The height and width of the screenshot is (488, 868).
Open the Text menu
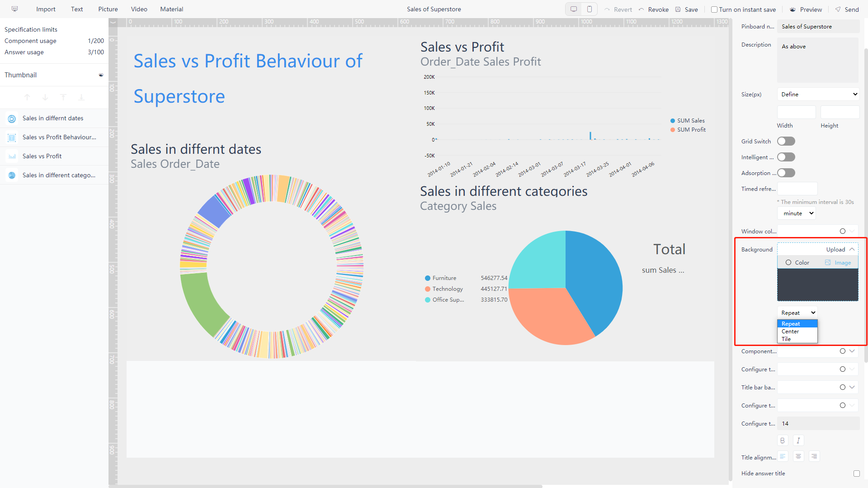(x=77, y=9)
